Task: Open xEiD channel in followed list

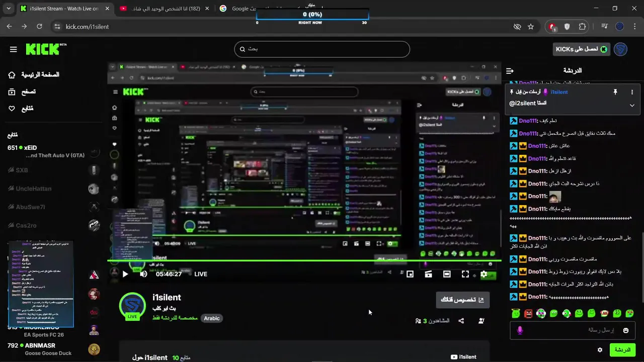Action: tap(53, 151)
